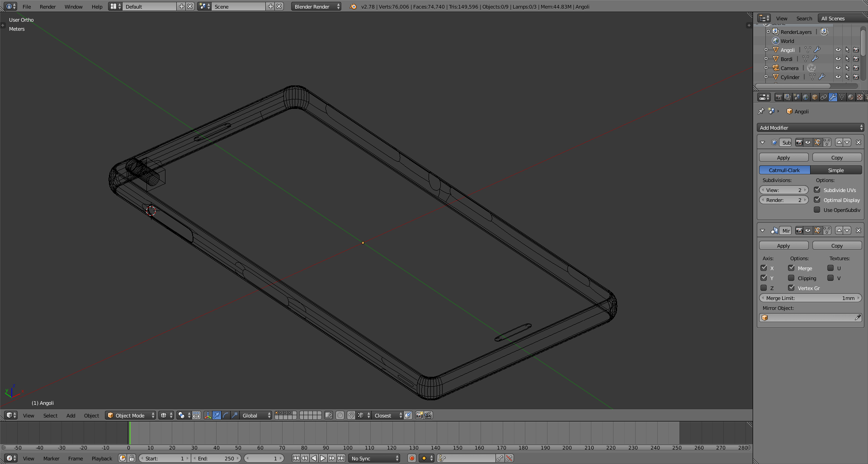
Task: Select the rotate manipulator arc
Action: (226, 415)
